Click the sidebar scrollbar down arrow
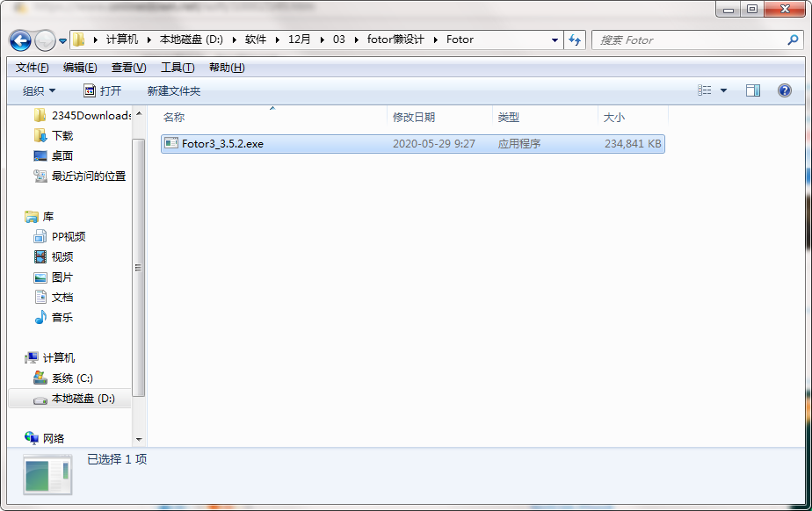 click(x=138, y=440)
